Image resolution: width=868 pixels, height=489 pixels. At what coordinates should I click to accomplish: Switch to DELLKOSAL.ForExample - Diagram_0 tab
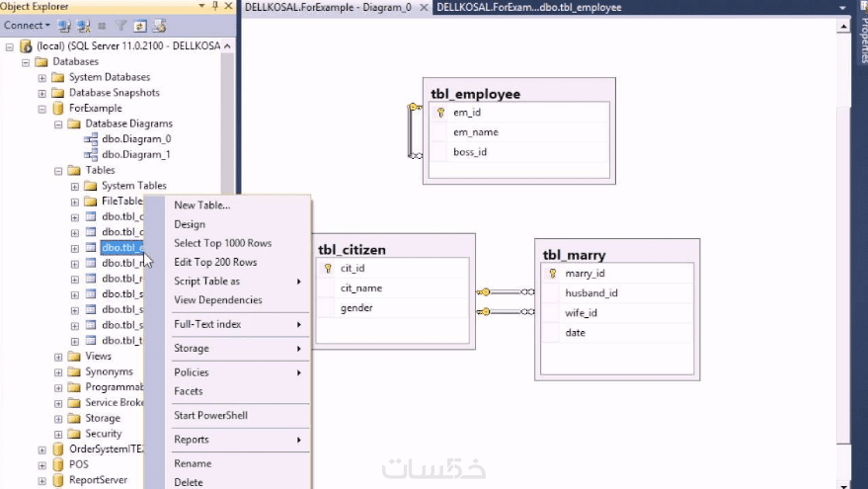(328, 7)
